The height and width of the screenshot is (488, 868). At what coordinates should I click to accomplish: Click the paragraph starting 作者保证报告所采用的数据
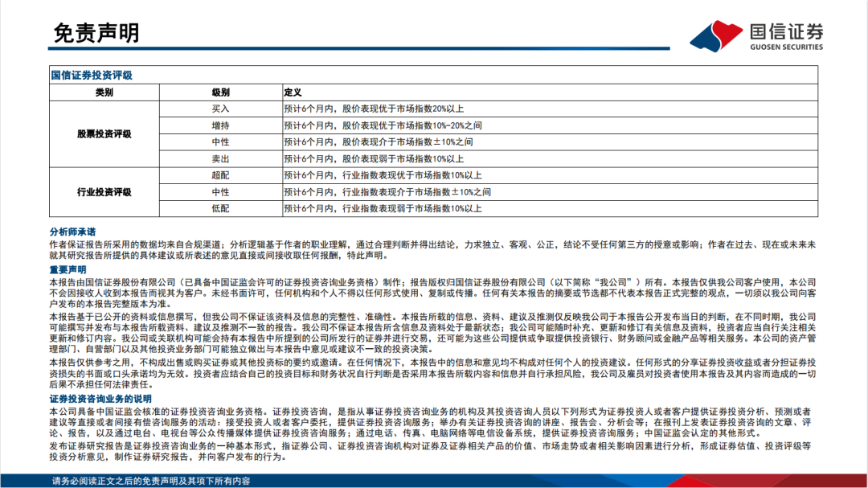point(432,250)
